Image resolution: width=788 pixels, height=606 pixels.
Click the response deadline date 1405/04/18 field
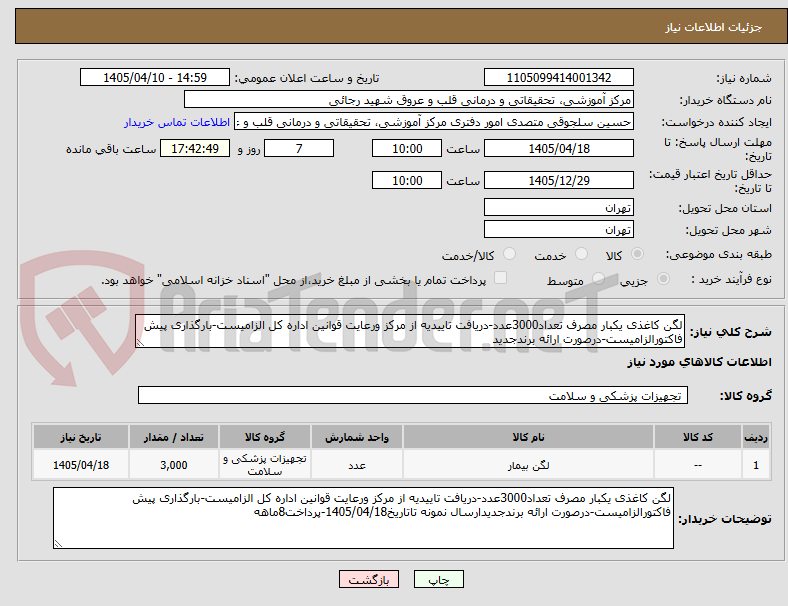pos(558,148)
